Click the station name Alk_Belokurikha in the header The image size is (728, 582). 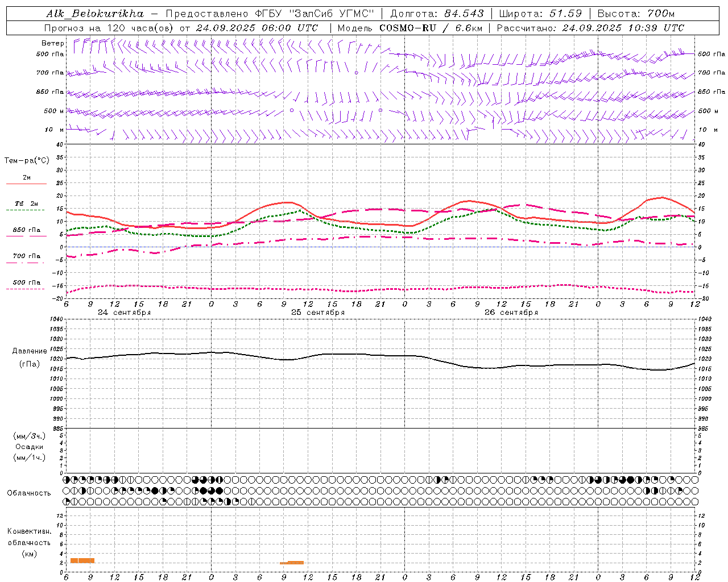coord(95,14)
